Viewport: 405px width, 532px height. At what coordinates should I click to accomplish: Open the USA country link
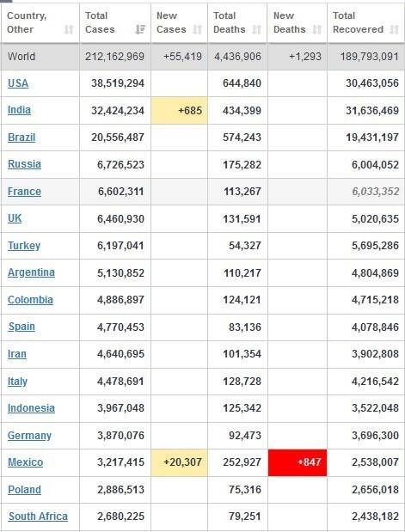click(18, 83)
